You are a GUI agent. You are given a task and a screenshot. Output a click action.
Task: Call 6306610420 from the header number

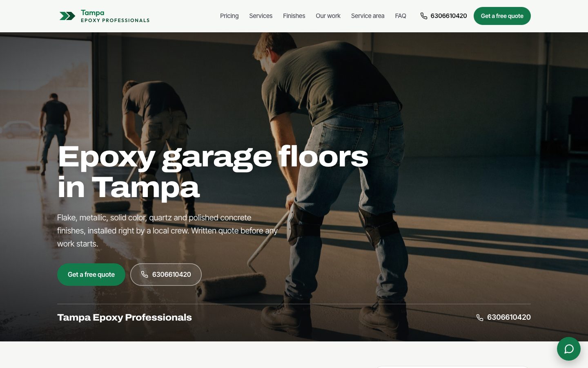tap(449, 16)
